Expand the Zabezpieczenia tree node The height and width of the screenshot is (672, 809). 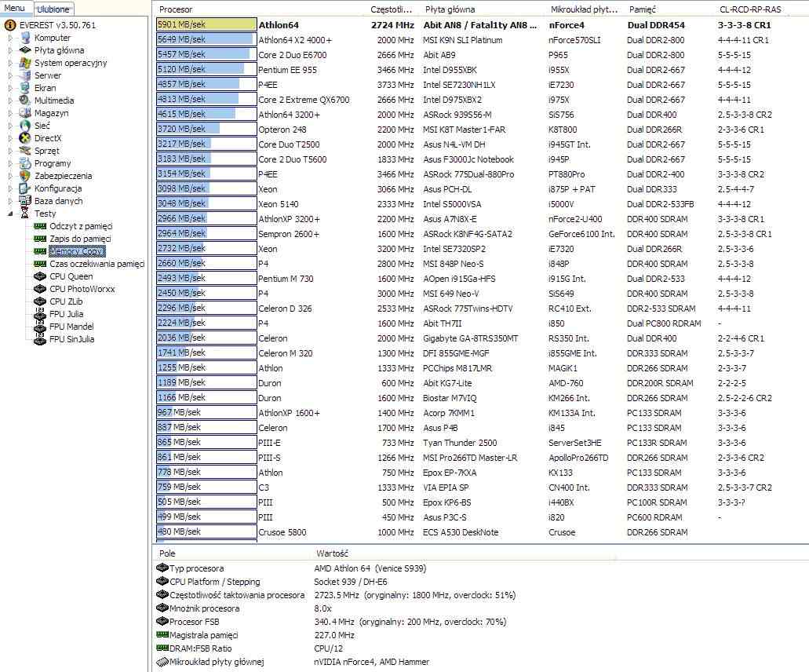click(x=10, y=176)
